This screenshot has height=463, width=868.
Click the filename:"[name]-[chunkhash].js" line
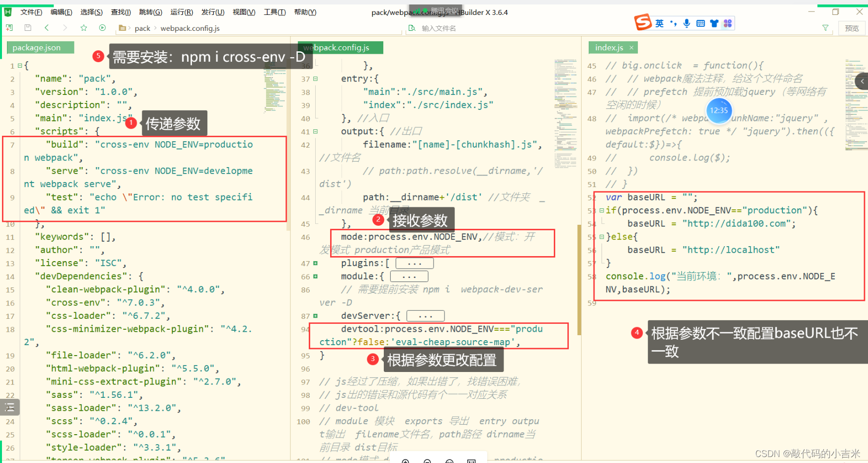tap(452, 144)
